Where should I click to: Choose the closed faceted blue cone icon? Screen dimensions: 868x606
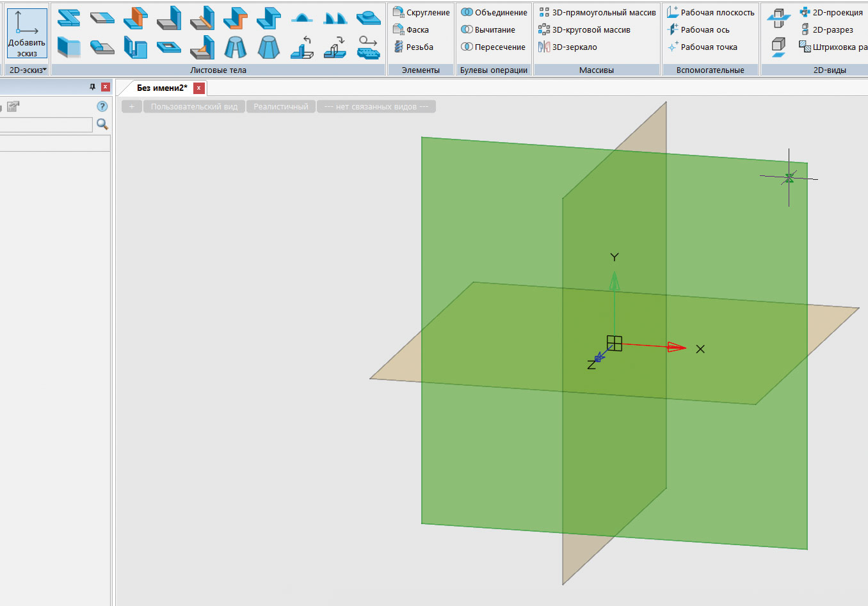[268, 47]
